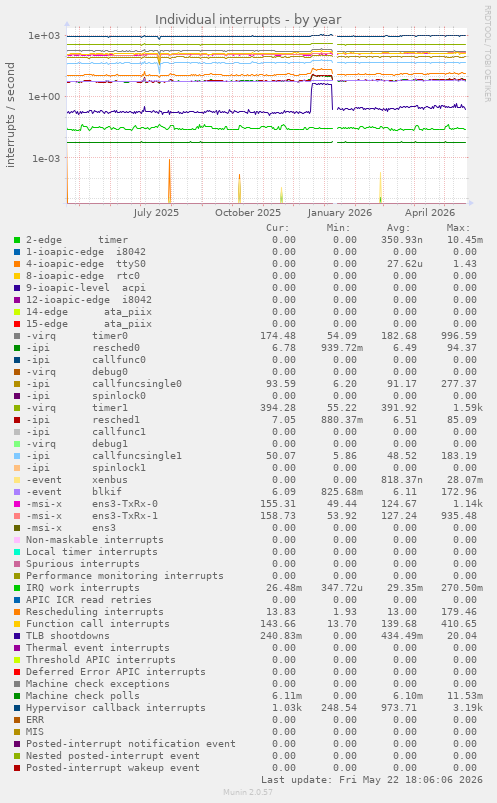Click the RRDTOOL / TOBI OETIKER vertical text

click(487, 53)
